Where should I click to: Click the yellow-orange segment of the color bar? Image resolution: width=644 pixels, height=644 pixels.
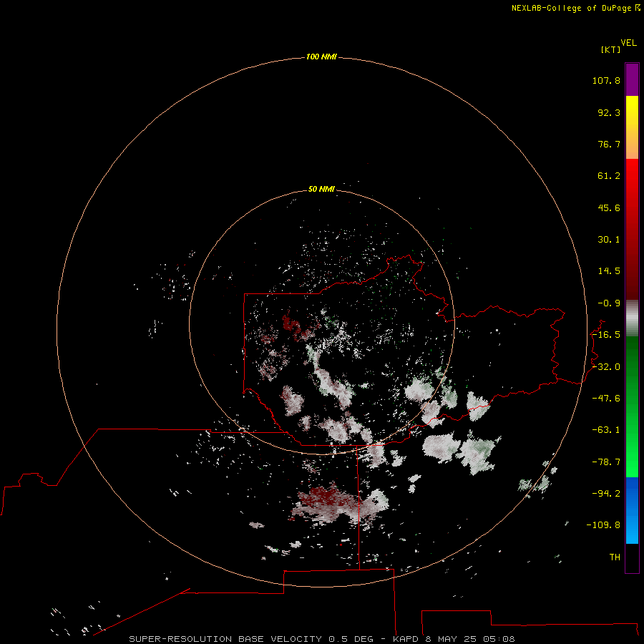click(632, 127)
